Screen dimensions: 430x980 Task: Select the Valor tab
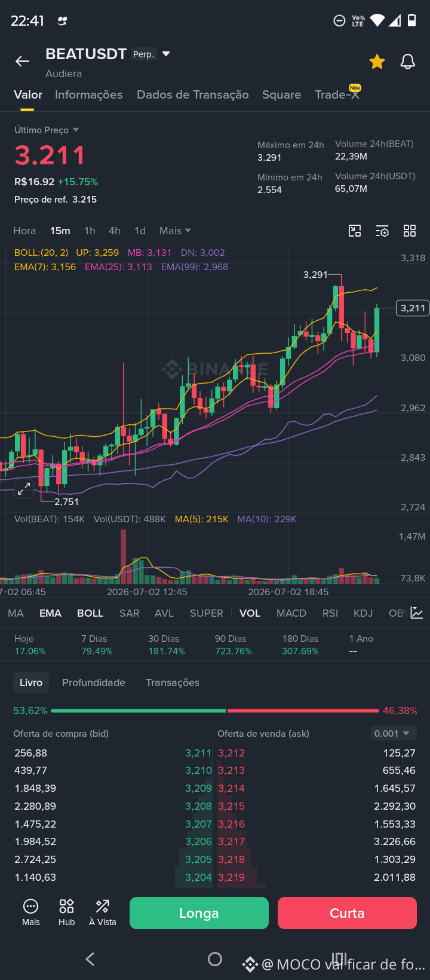[27, 94]
